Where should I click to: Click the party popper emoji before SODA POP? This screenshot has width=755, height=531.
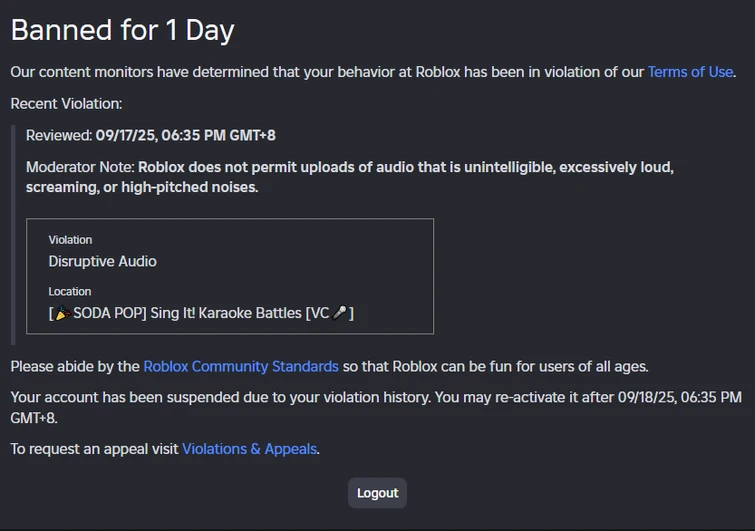[x=60, y=313]
